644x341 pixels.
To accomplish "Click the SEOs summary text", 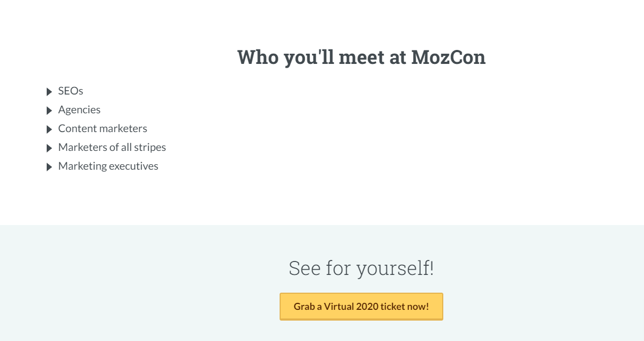I will (71, 91).
